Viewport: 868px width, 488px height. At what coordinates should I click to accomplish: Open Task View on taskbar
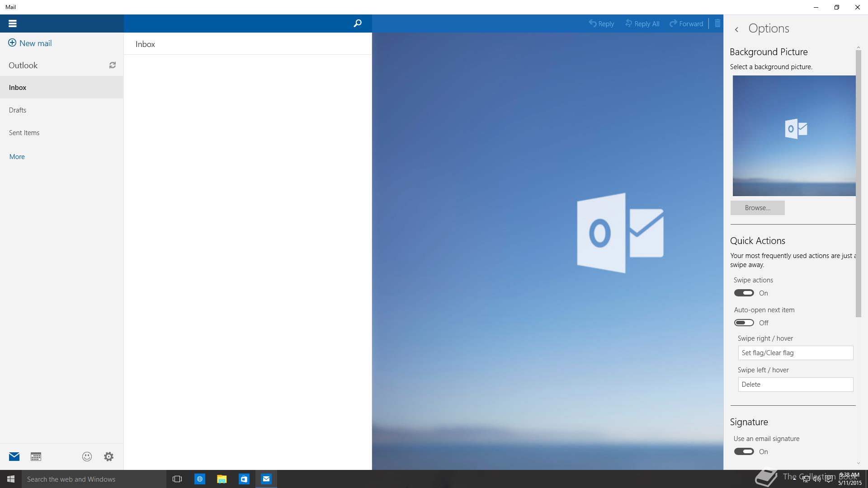coord(177,479)
